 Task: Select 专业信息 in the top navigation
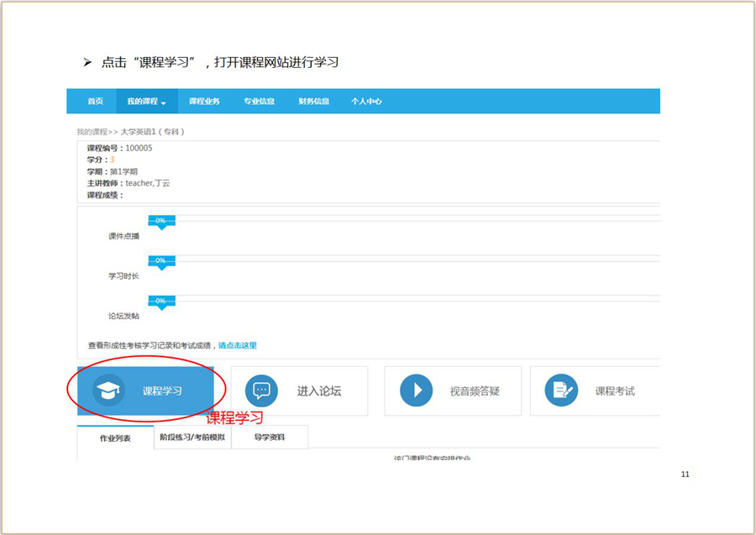pos(259,102)
